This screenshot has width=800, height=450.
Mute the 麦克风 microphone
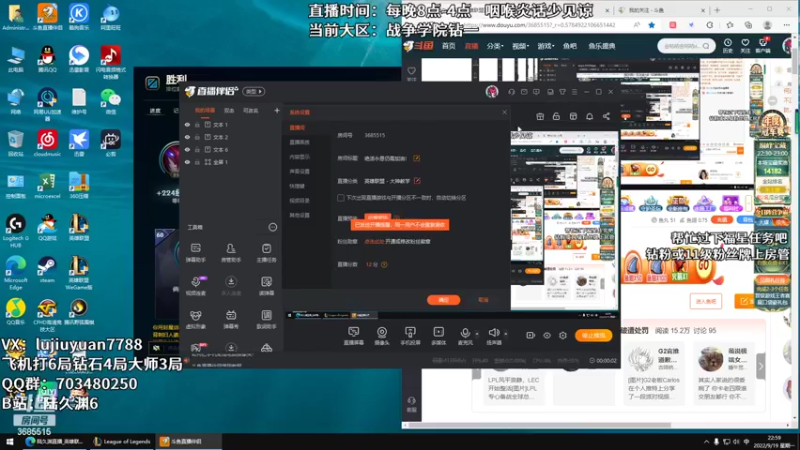[465, 336]
